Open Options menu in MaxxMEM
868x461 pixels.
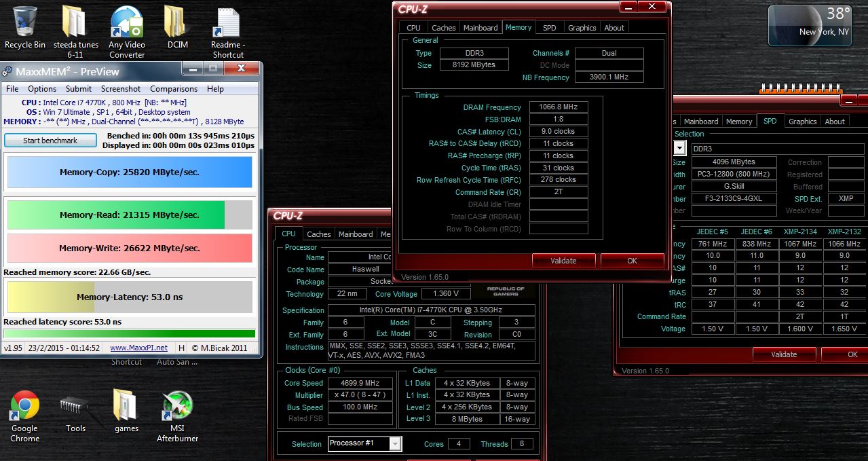click(x=42, y=89)
